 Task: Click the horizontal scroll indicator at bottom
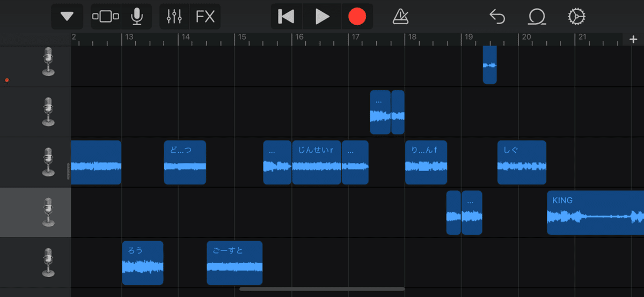click(x=322, y=289)
